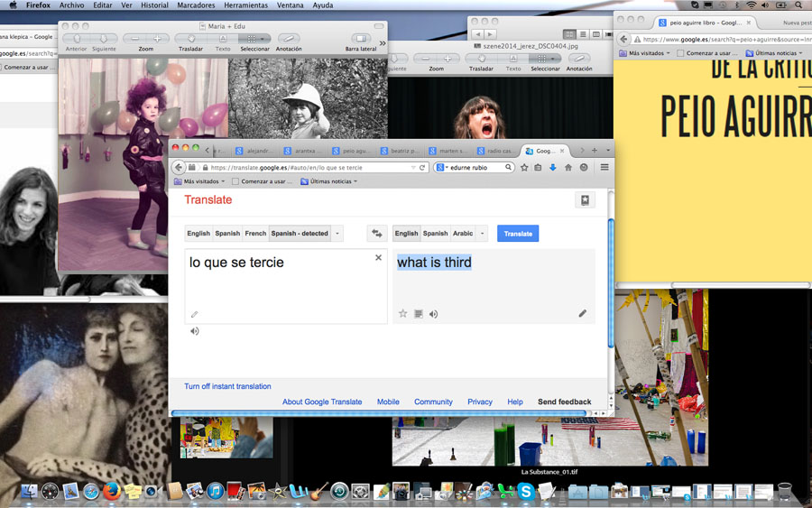
Task: Select English as source language
Action: pyautogui.click(x=198, y=234)
